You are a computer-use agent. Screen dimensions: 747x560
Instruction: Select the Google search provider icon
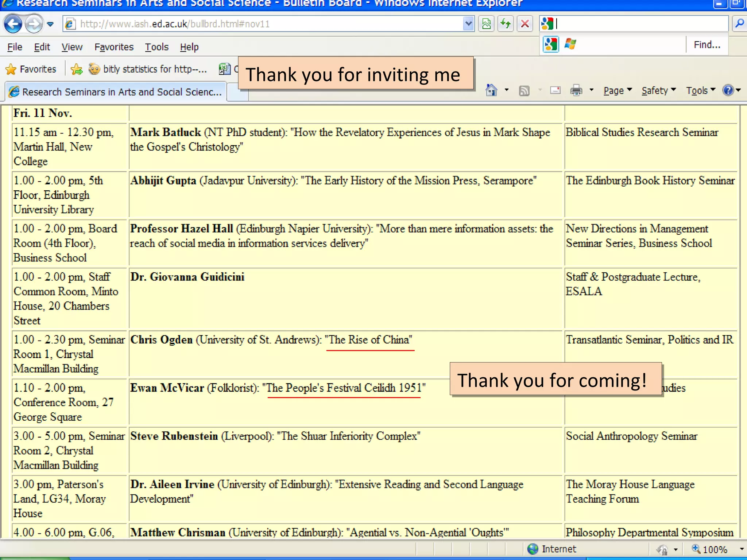click(550, 44)
